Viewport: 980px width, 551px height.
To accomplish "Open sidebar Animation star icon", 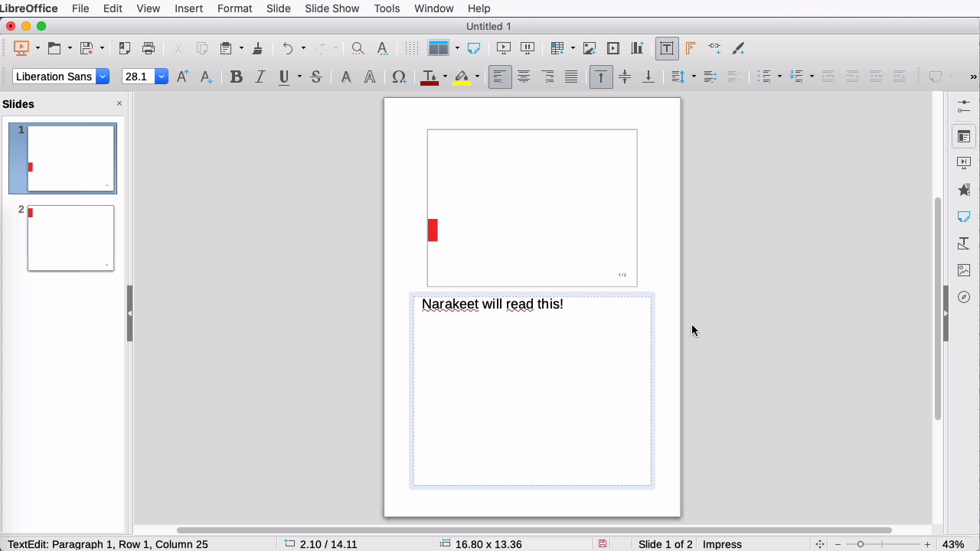I will [964, 190].
